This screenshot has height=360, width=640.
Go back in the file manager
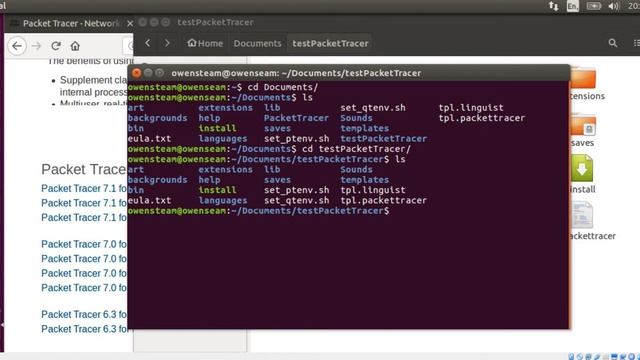click(148, 43)
